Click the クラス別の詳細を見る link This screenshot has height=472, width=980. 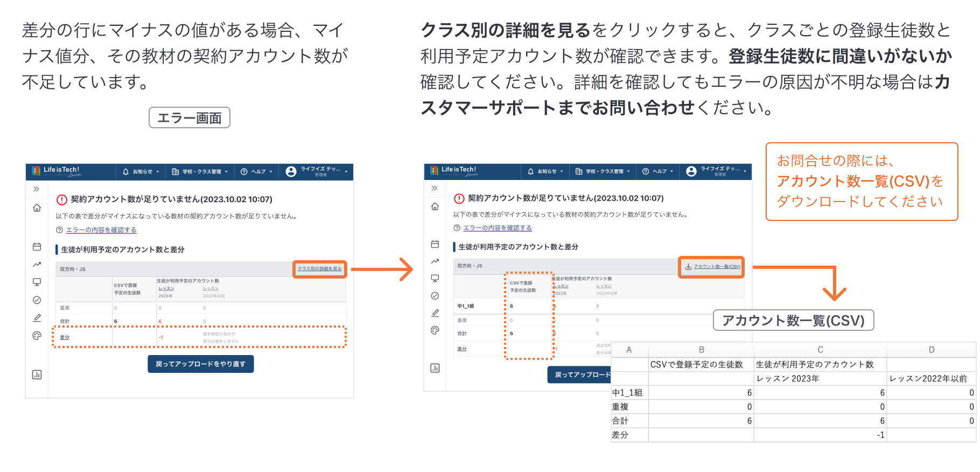(x=319, y=269)
